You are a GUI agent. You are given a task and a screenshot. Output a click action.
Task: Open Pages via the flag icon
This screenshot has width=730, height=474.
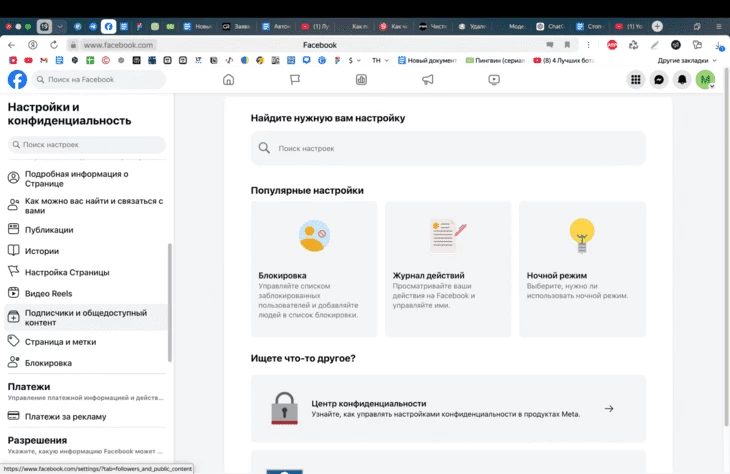(295, 80)
